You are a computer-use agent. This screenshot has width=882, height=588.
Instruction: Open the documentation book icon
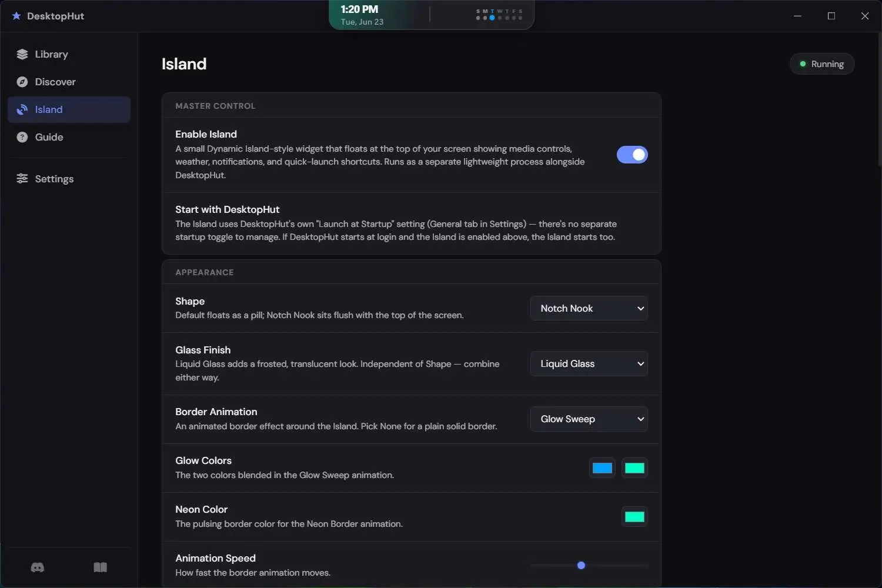(101, 567)
